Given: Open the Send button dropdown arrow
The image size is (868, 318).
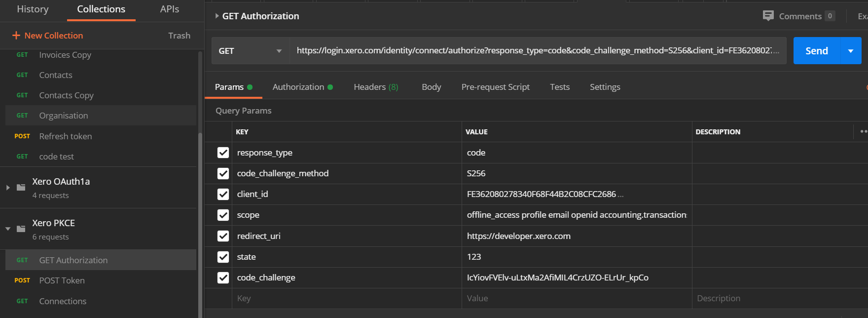Looking at the screenshot, I should coord(851,51).
